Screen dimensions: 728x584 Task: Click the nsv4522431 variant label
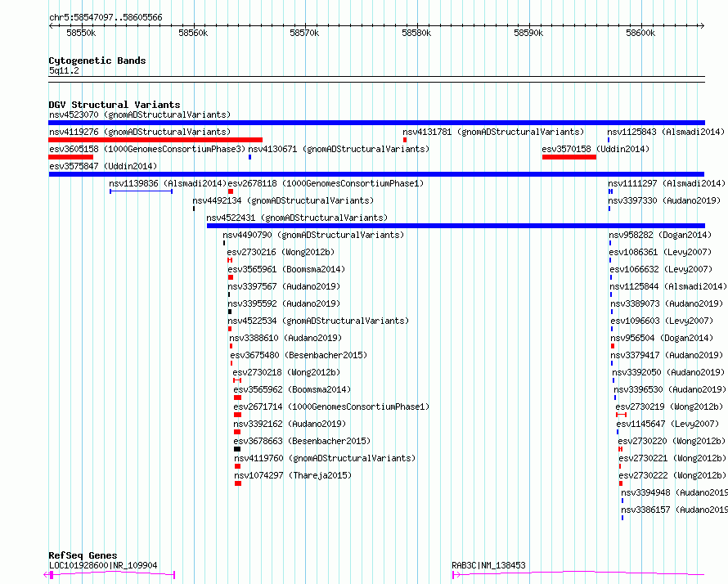pyautogui.click(x=297, y=218)
